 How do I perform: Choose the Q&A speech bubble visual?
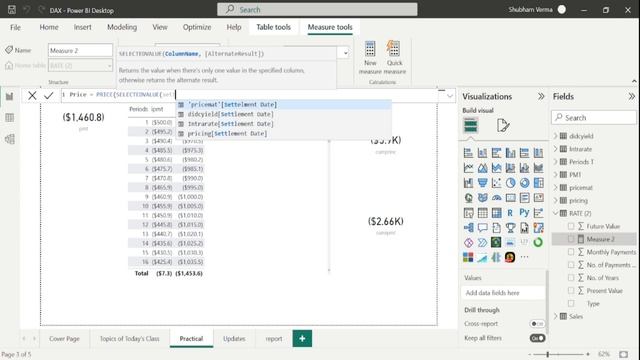tap(482, 228)
